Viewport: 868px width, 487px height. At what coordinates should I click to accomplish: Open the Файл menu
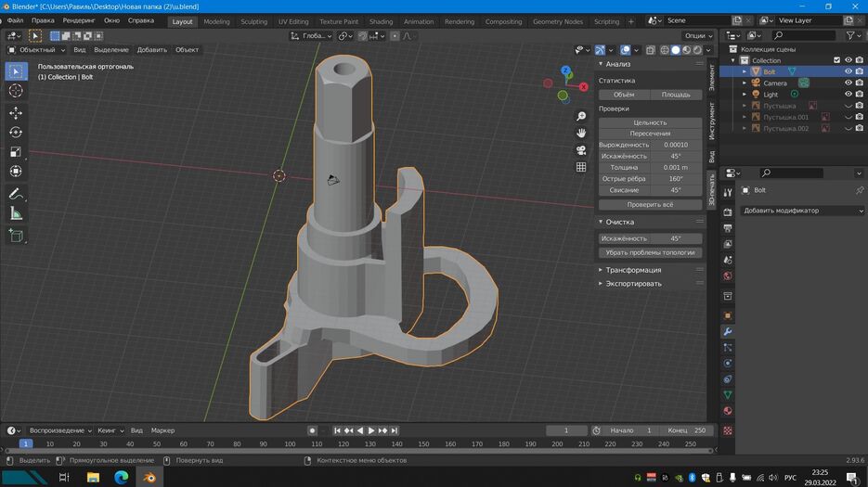coord(15,20)
